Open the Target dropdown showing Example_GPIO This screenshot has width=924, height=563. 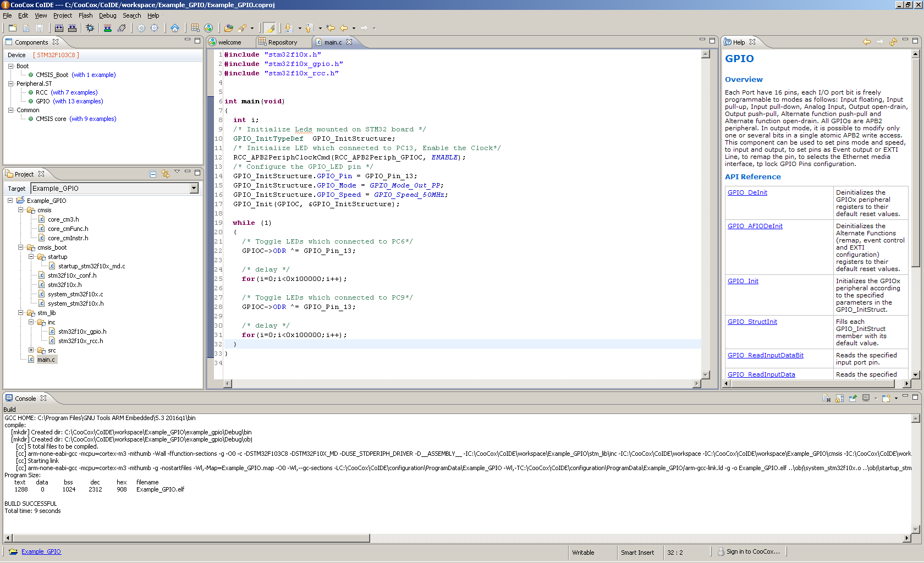(x=194, y=189)
